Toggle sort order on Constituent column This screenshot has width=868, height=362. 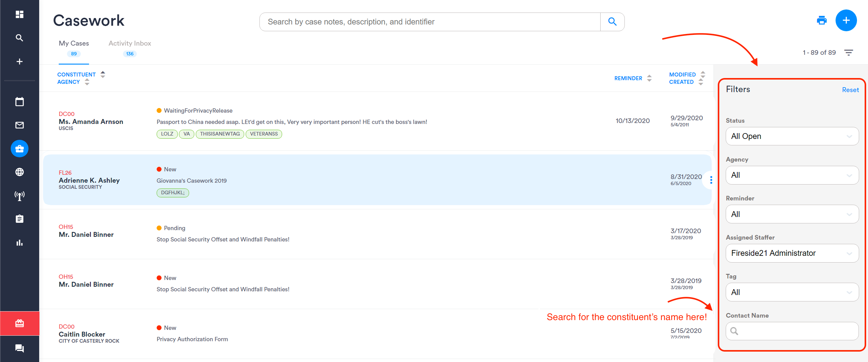103,74
